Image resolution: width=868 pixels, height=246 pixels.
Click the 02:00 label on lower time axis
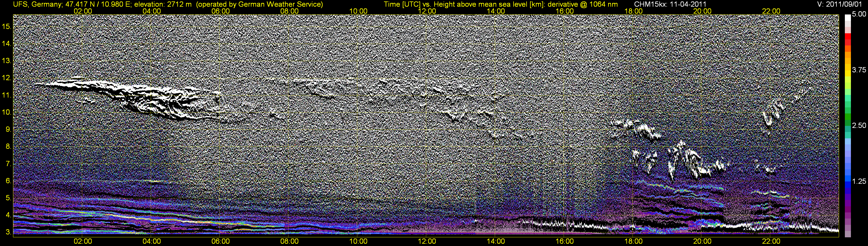coord(83,241)
